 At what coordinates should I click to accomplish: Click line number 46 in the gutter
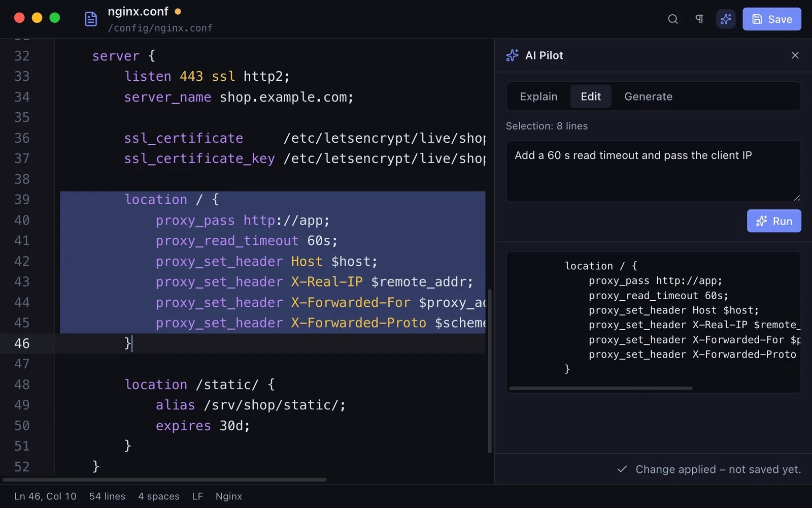coord(22,343)
